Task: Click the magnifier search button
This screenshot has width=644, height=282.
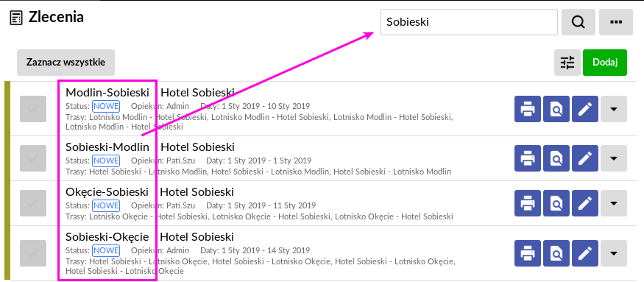Action: pos(578,22)
